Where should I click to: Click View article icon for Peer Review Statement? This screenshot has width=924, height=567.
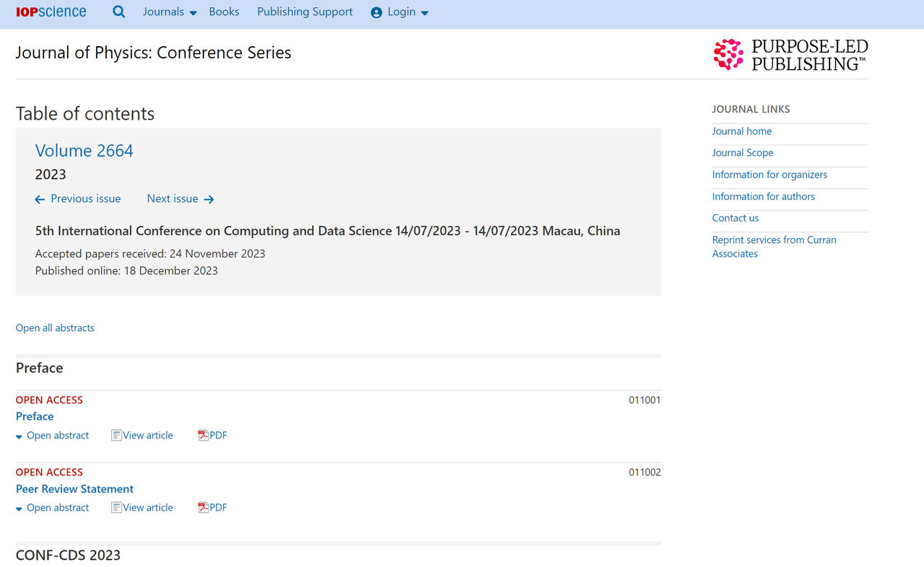tap(116, 507)
